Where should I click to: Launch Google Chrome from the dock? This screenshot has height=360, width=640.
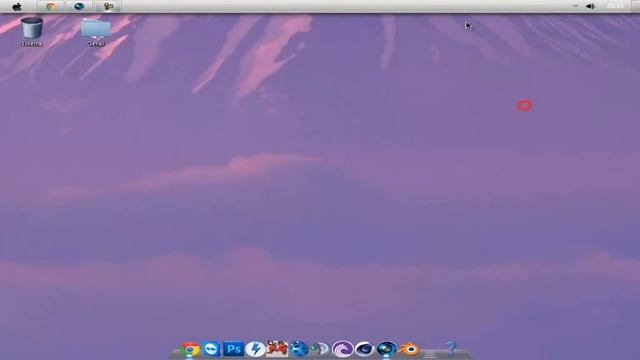click(x=190, y=349)
